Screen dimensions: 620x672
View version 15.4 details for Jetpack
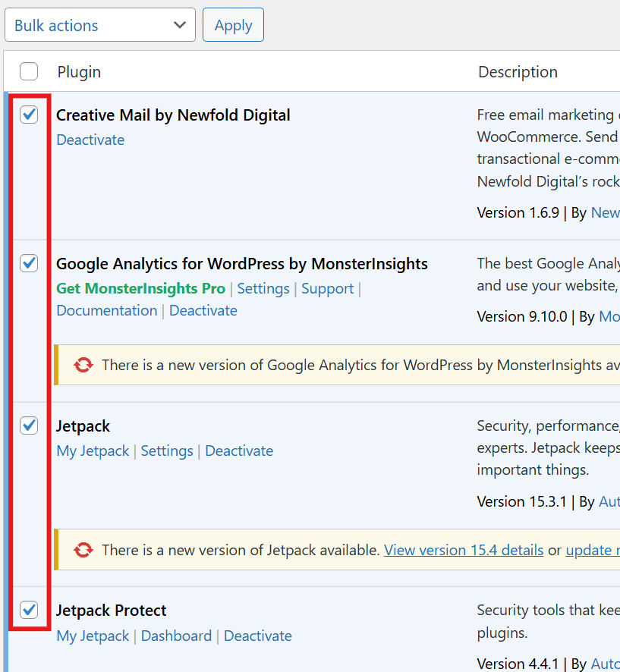point(463,550)
